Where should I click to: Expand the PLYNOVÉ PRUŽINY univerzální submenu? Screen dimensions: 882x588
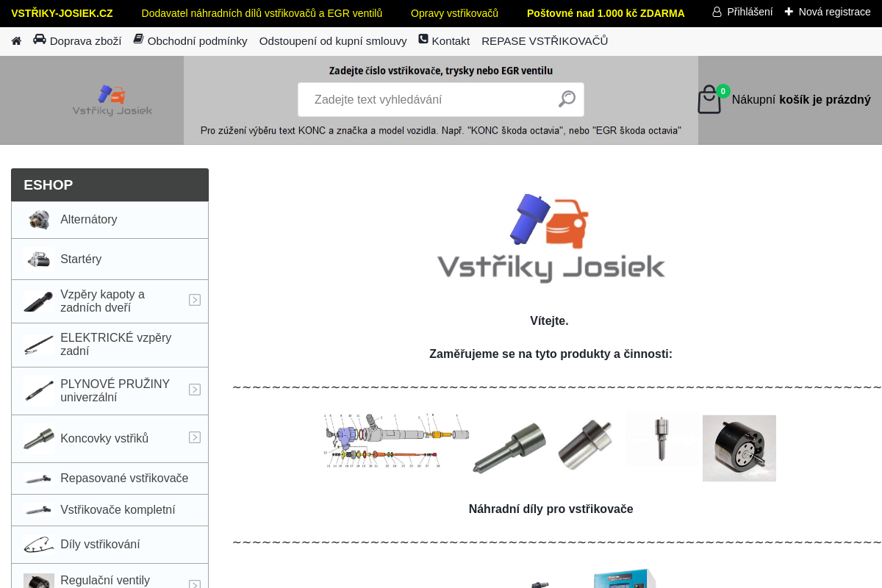(x=195, y=390)
